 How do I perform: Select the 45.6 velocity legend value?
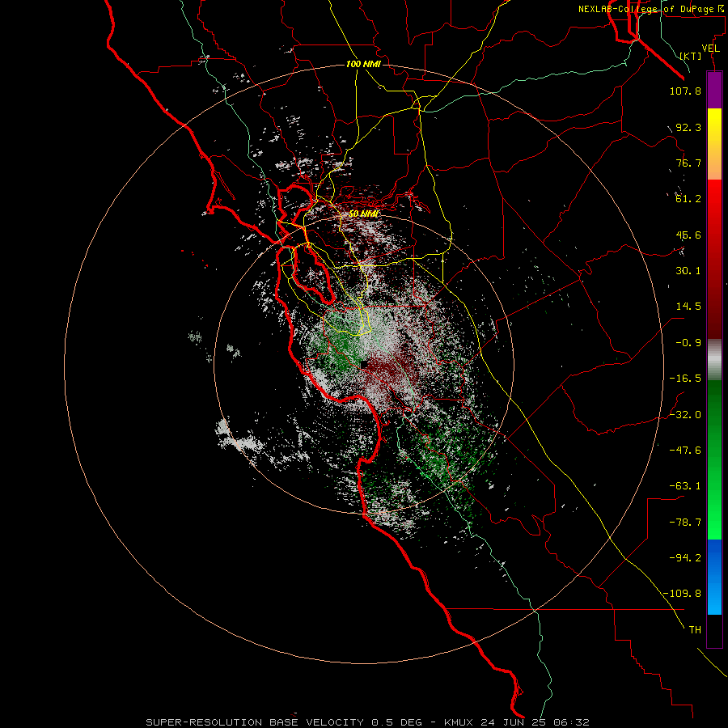click(688, 235)
